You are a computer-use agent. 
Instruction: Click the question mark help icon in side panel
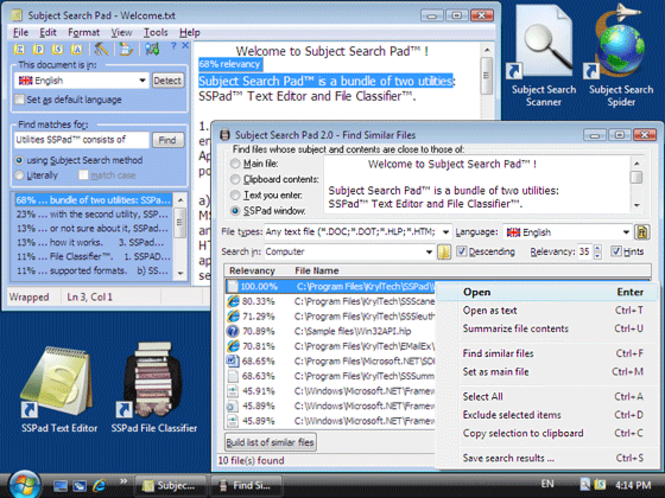pyautogui.click(x=173, y=46)
